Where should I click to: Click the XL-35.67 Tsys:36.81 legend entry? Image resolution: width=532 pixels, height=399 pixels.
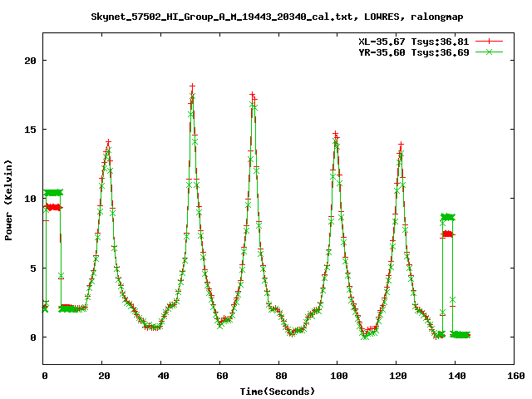tap(414, 42)
